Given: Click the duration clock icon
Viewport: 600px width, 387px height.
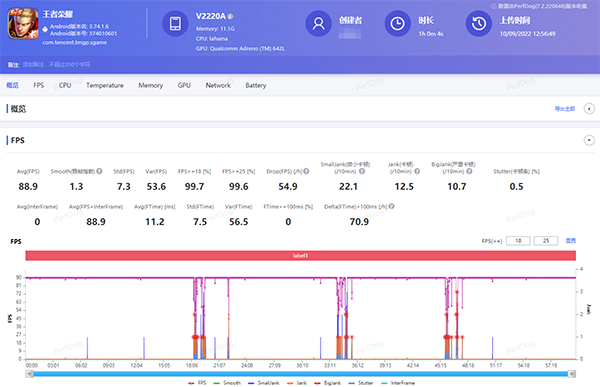Looking at the screenshot, I should (398, 23).
